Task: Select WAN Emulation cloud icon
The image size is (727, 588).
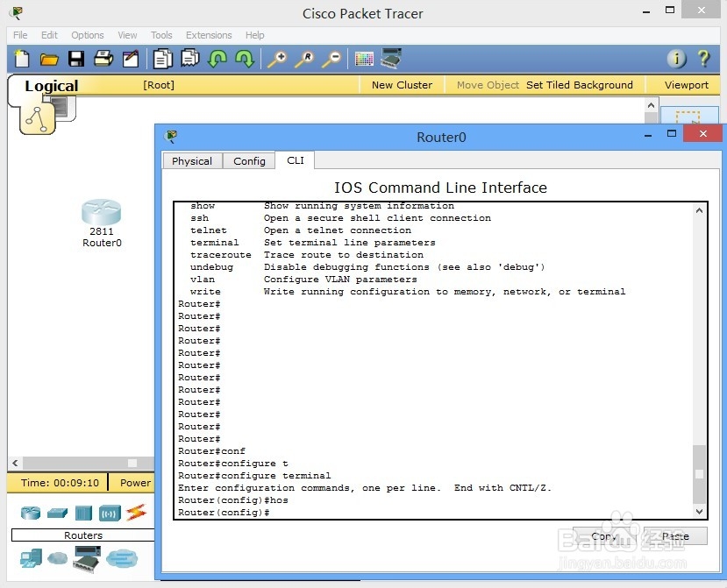Action: tap(58, 558)
